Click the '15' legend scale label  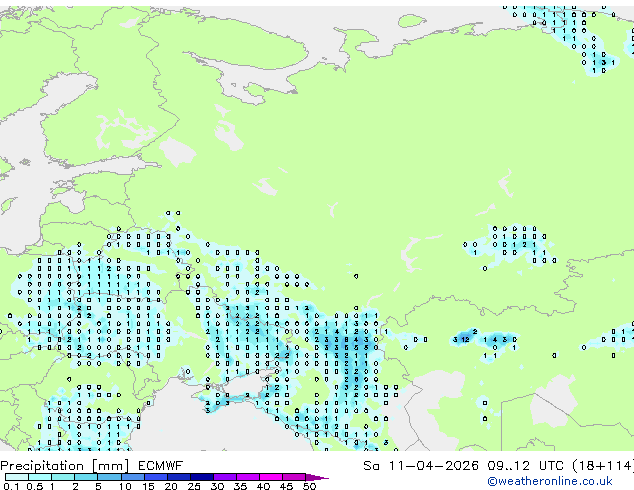(x=148, y=486)
